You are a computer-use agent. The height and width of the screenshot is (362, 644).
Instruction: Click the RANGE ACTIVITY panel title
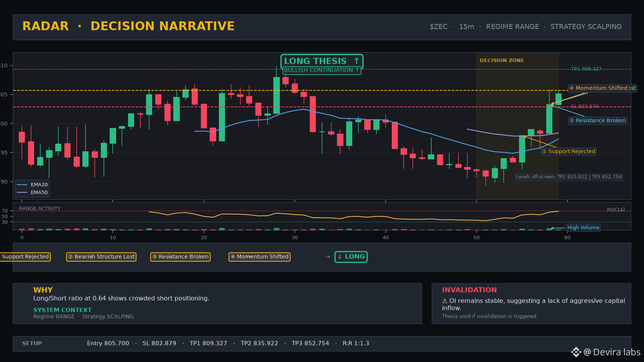click(40, 209)
